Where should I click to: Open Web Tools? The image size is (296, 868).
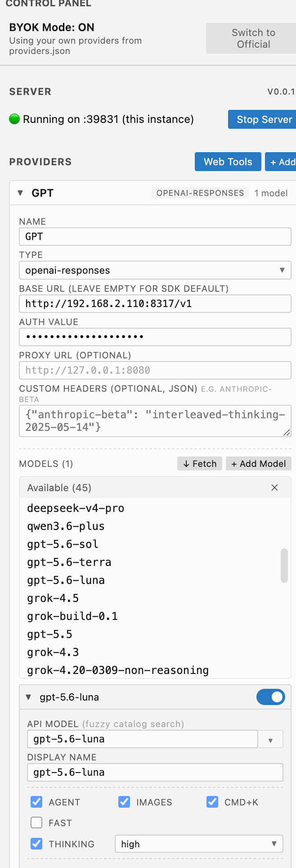pos(228,162)
